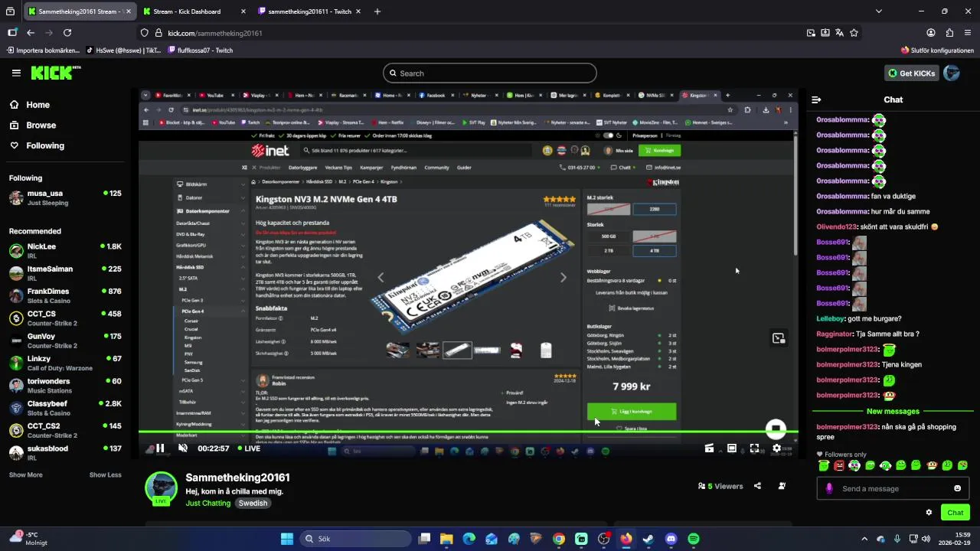Open chat settings gear

(x=929, y=513)
